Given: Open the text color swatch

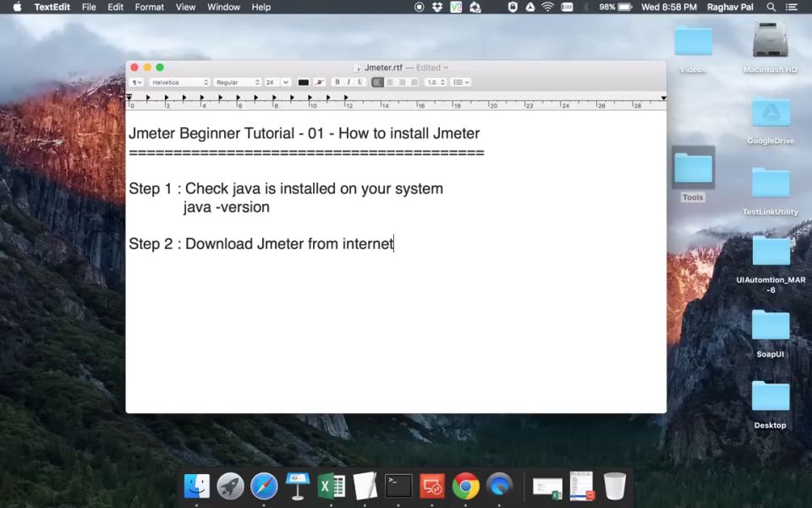Looking at the screenshot, I should [304, 82].
